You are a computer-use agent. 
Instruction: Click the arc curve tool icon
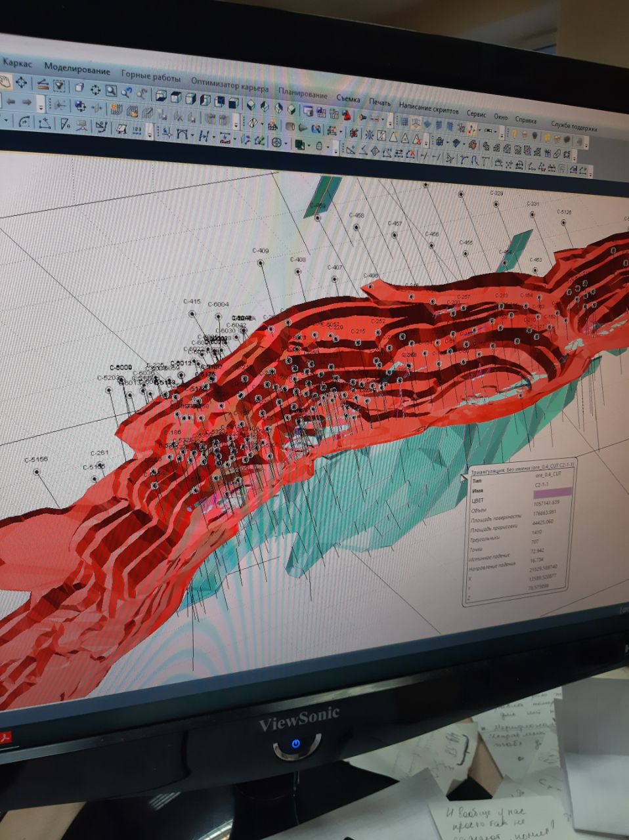[x=24, y=121]
